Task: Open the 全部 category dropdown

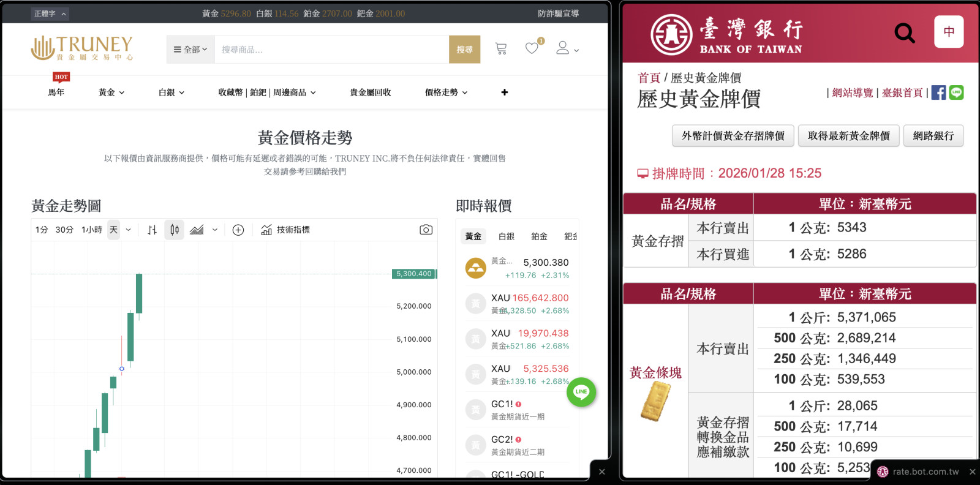Action: (x=190, y=50)
